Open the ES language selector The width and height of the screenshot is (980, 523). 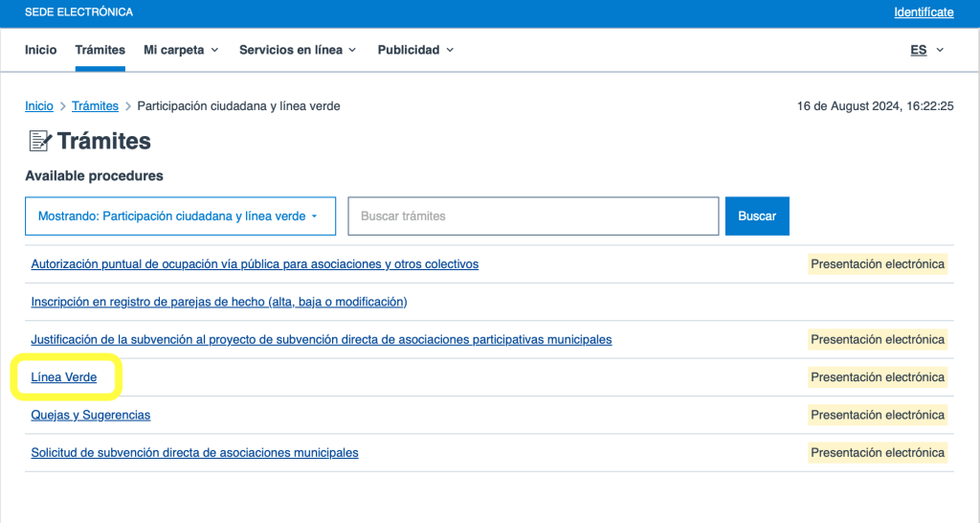[926, 50]
